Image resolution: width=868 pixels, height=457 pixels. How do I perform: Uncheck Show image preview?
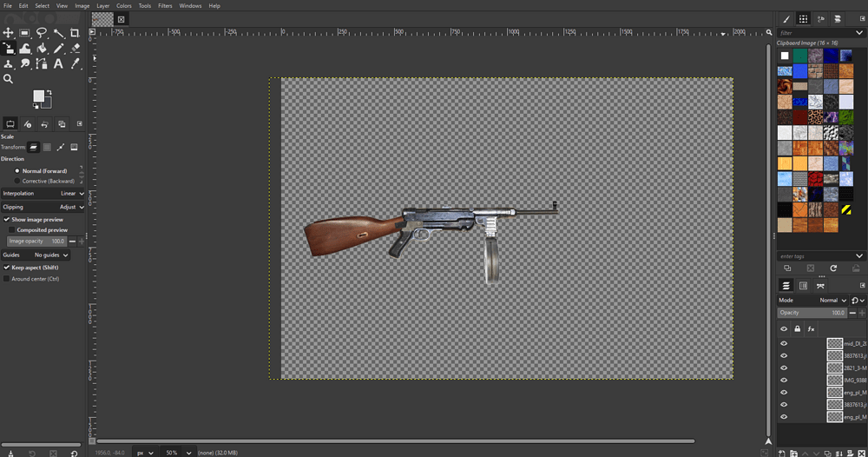coord(7,220)
